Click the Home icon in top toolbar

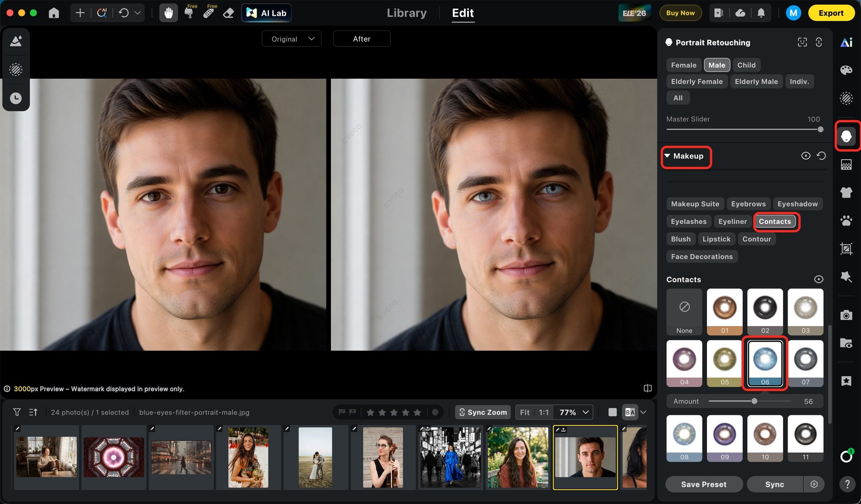point(53,13)
